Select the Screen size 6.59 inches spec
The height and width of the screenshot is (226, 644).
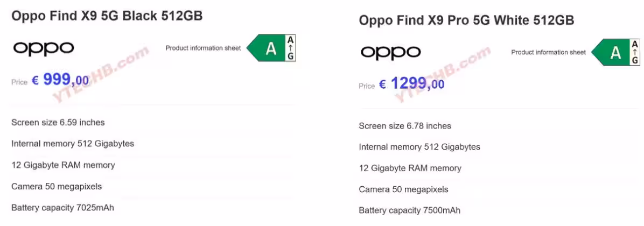(x=58, y=122)
